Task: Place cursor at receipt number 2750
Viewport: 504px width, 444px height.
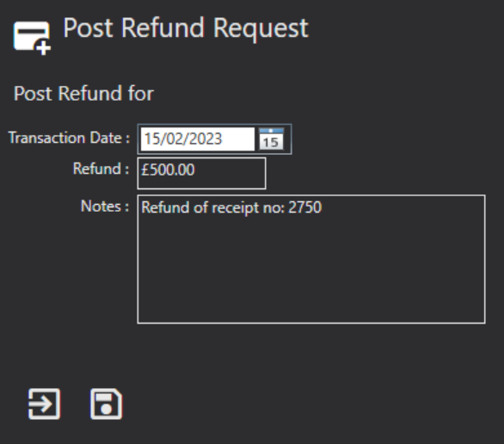Action: coord(305,207)
